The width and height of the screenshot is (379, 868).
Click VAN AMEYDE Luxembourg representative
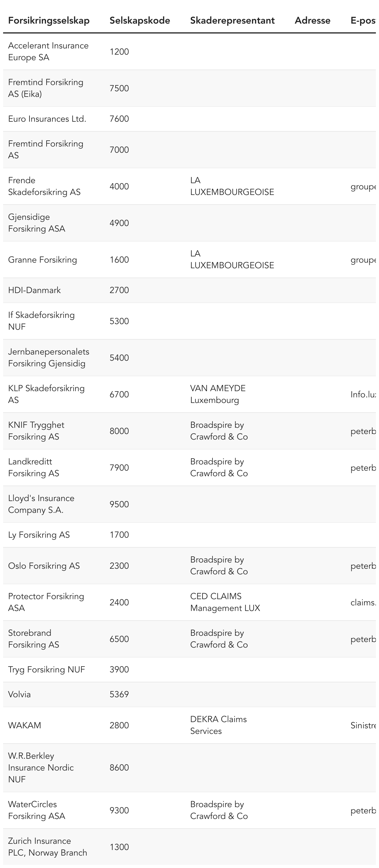(218, 394)
